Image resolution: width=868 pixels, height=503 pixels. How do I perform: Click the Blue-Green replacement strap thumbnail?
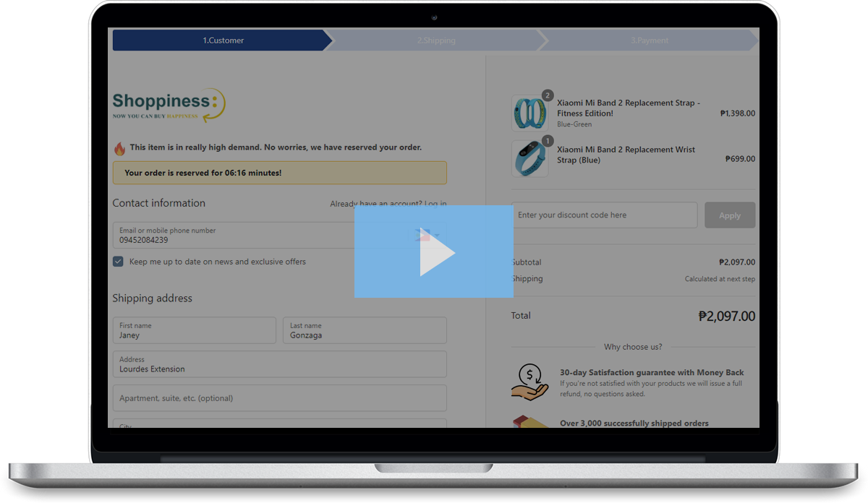click(529, 113)
